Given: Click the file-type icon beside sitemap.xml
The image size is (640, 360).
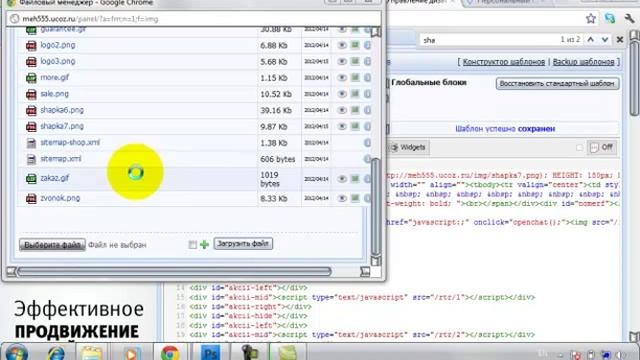Looking at the screenshot, I should coord(31,159).
